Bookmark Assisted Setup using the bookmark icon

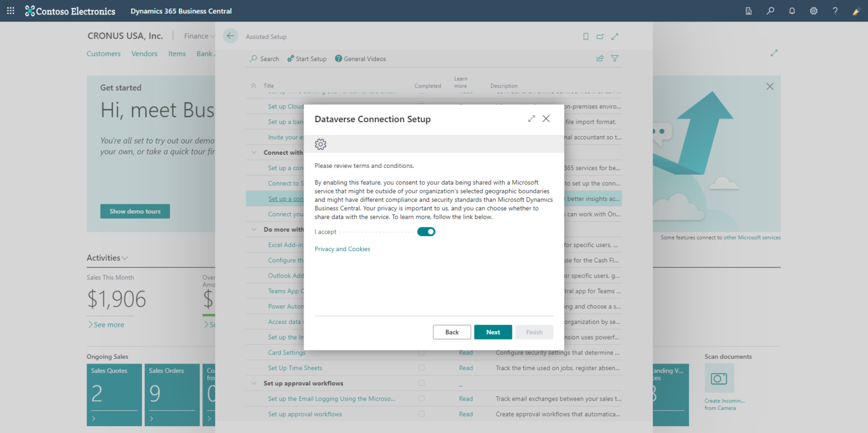point(585,36)
